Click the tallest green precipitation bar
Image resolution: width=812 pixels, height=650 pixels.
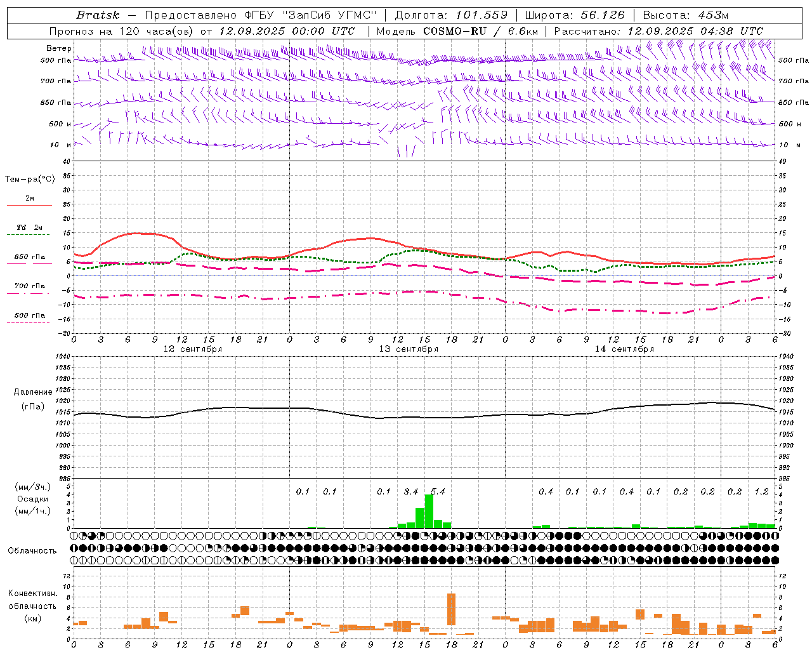[x=429, y=511]
